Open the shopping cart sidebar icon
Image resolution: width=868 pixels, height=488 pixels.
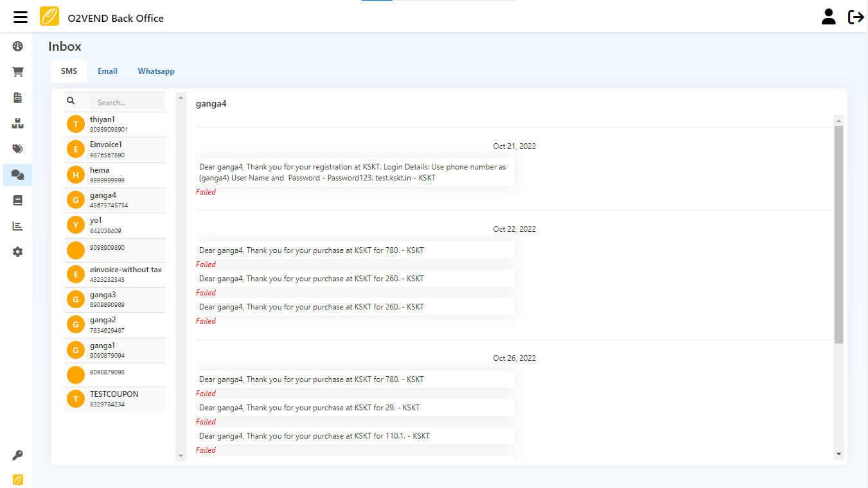point(18,72)
